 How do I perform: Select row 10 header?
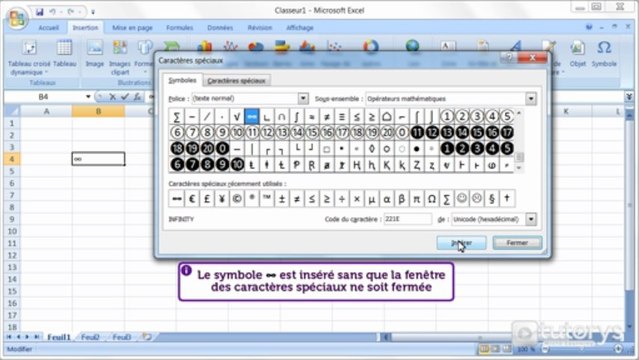12,231
